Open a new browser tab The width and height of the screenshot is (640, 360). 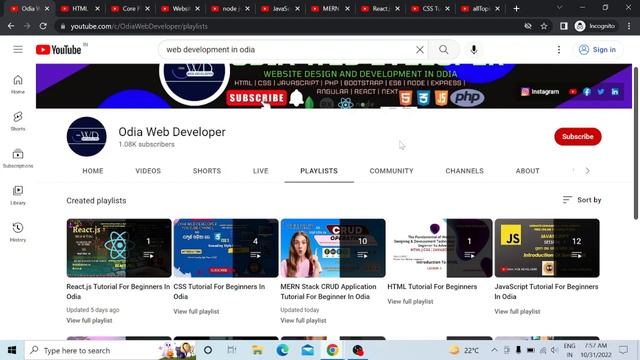(516, 8)
